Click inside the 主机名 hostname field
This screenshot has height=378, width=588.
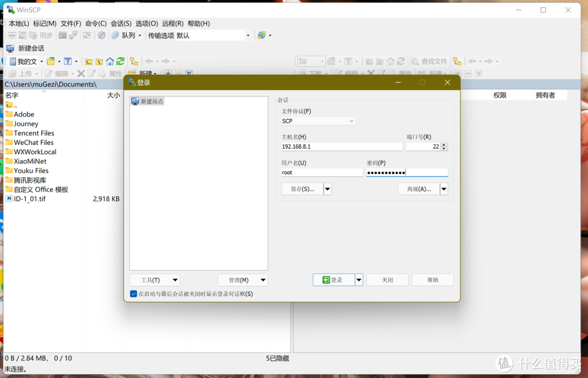[341, 146]
